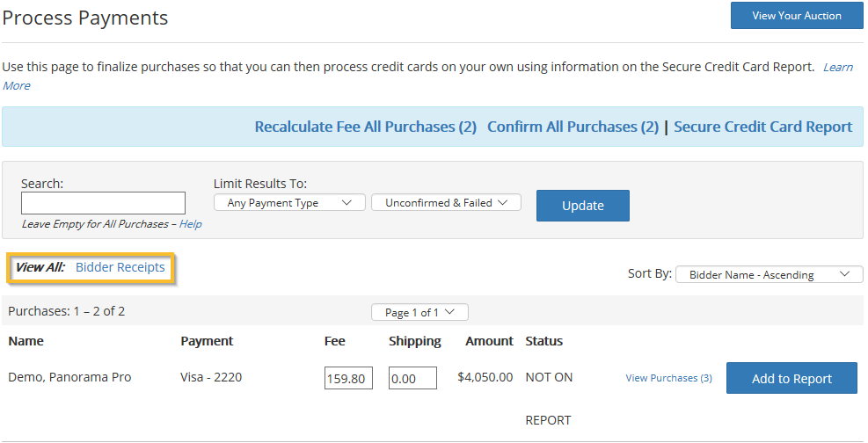Click Confirm All Purchases (2)
Image resolution: width=868 pixels, height=443 pixels.
pos(573,127)
